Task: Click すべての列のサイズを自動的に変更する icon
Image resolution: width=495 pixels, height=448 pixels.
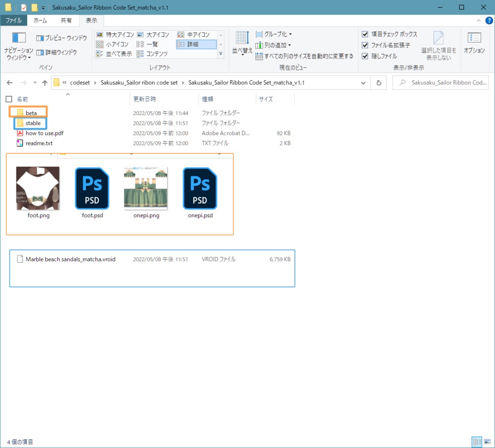Action: pos(259,55)
